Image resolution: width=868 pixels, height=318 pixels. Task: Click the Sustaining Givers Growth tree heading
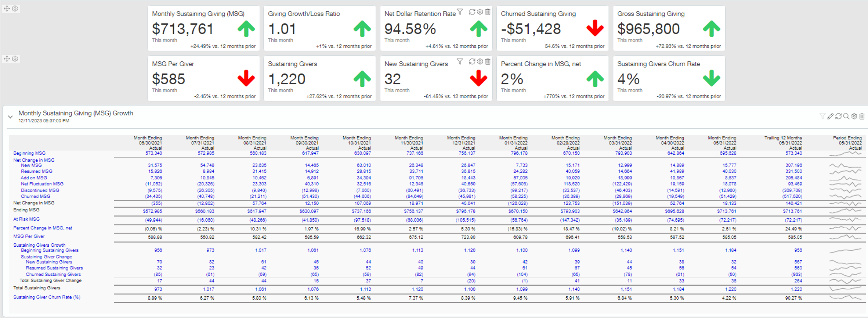pyautogui.click(x=39, y=245)
